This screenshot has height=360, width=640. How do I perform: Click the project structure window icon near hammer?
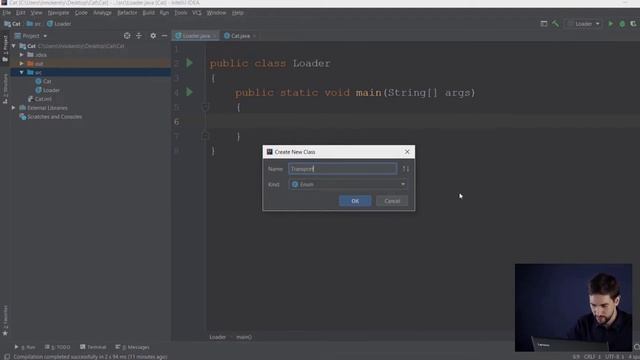pos(544,24)
